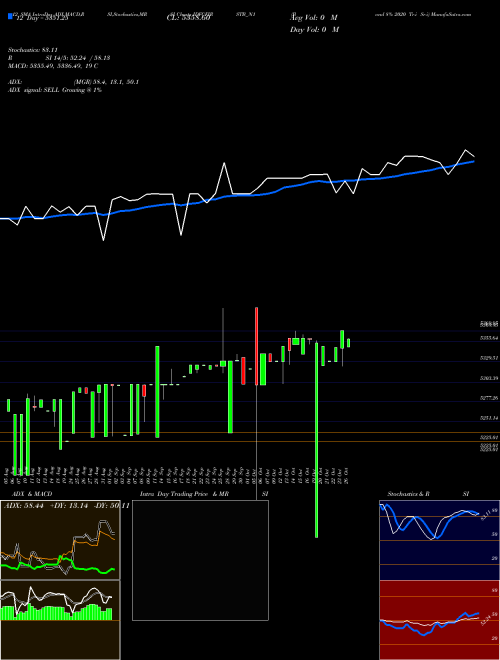Click the 5277.26 price axis label
This screenshot has height=660, width=500.
tap(489, 398)
